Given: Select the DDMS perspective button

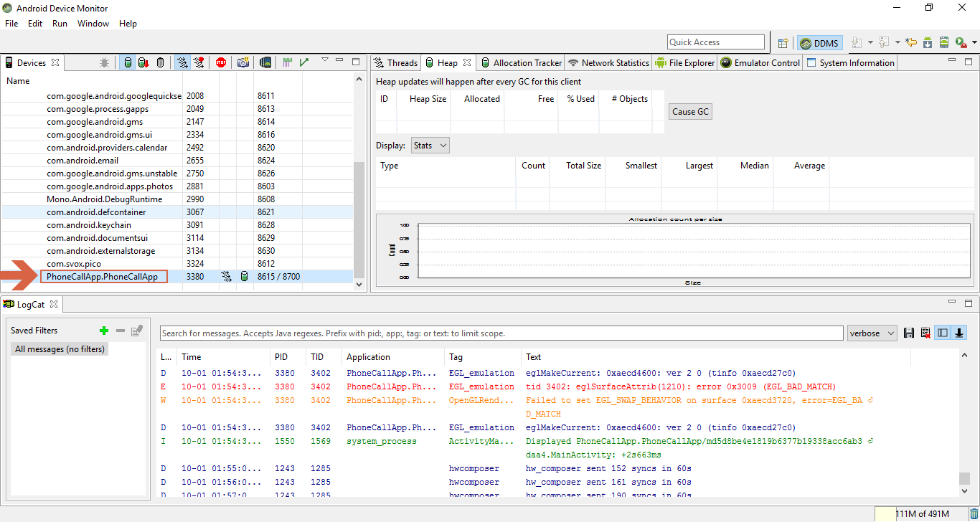Looking at the screenshot, I should click(819, 43).
